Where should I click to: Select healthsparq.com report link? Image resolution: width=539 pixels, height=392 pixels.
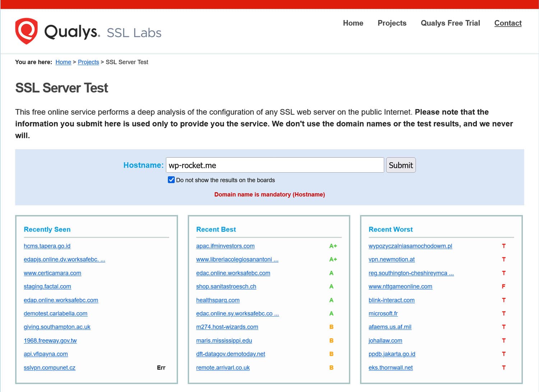coord(218,300)
